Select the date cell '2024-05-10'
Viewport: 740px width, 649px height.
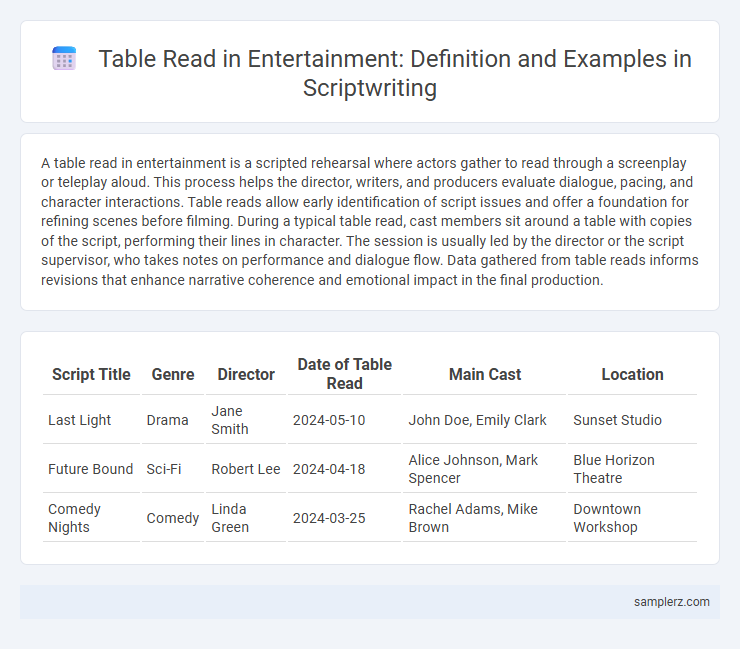coord(345,420)
